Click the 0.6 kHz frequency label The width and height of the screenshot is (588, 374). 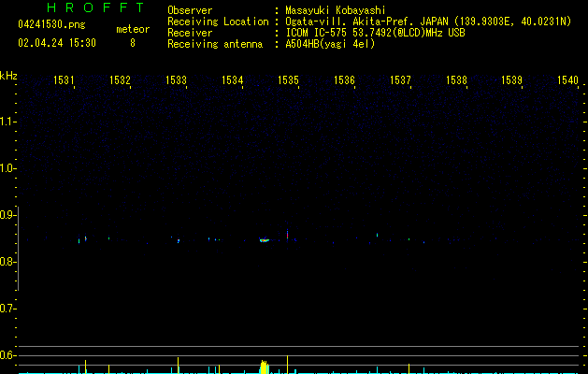point(7,355)
